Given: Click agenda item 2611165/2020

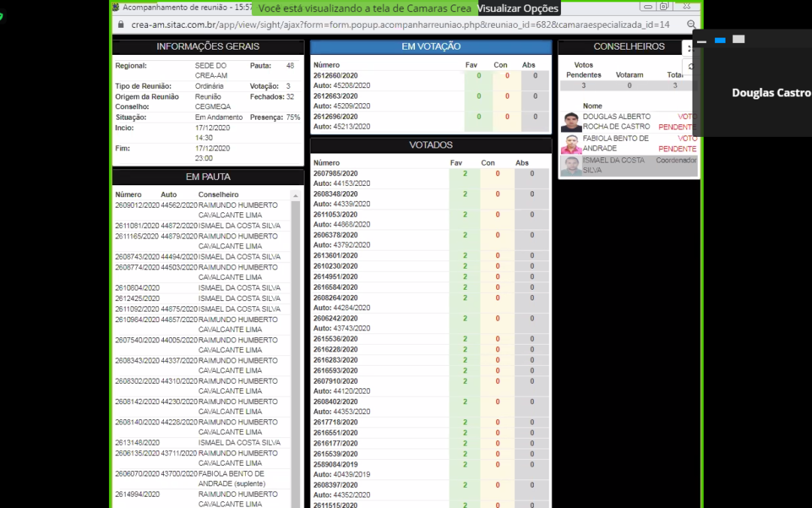Looking at the screenshot, I should click(138, 236).
